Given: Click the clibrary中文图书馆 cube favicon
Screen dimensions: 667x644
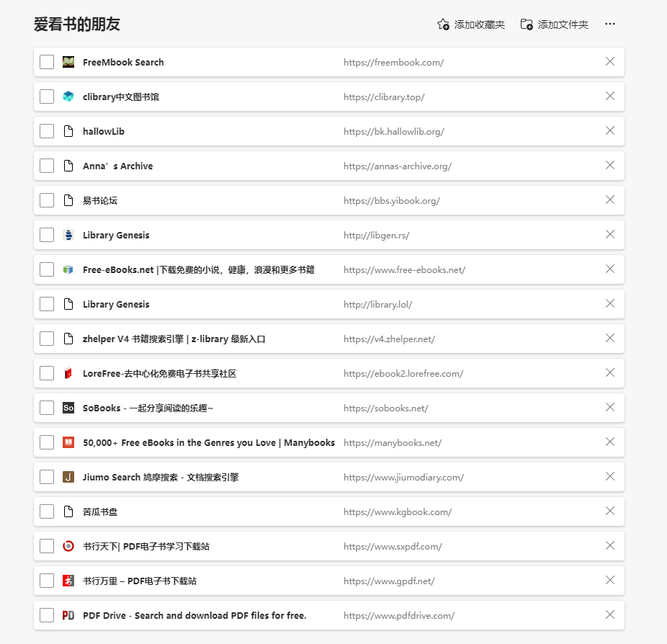Looking at the screenshot, I should point(68,97).
